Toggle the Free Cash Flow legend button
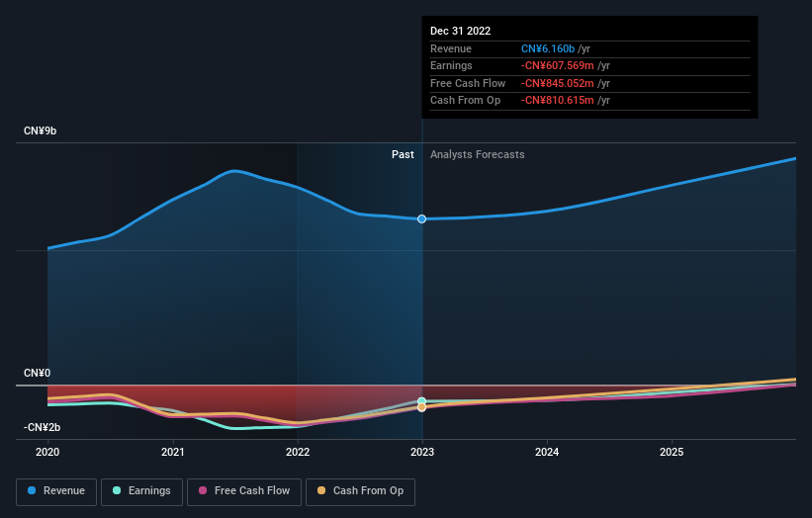This screenshot has width=812, height=518. pos(244,491)
